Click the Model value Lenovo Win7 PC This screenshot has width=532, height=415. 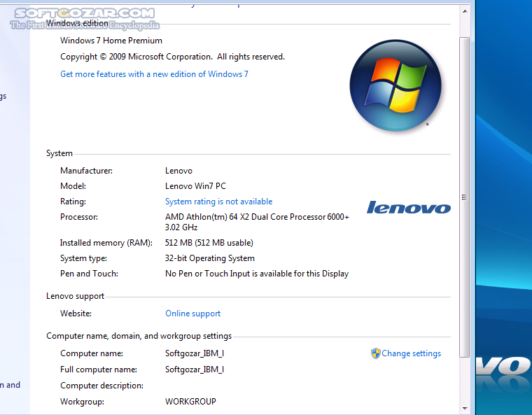point(195,186)
